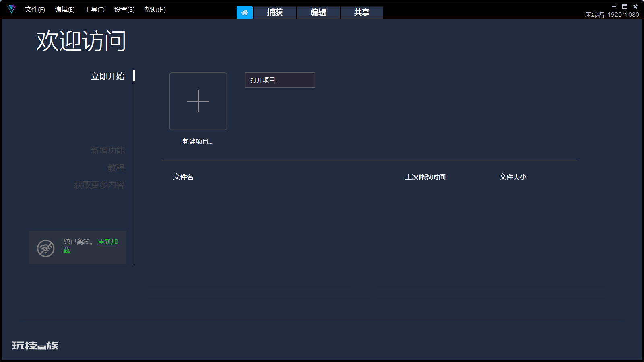This screenshot has width=644, height=362.
Task: Maximize the application window
Action: click(625, 6)
